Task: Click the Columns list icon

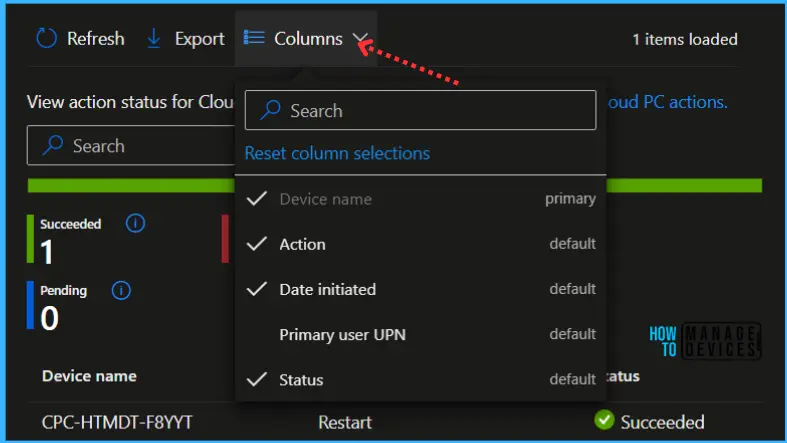Action: click(x=254, y=38)
